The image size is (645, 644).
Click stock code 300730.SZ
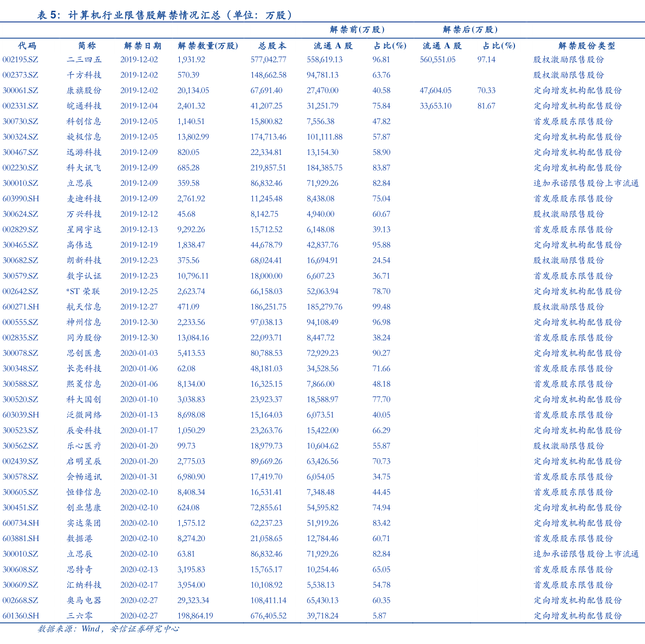pos(20,121)
